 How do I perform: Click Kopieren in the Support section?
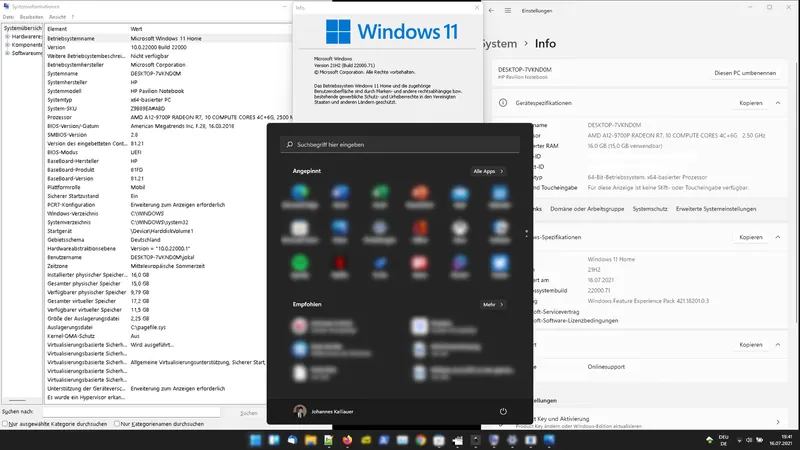[x=751, y=344]
